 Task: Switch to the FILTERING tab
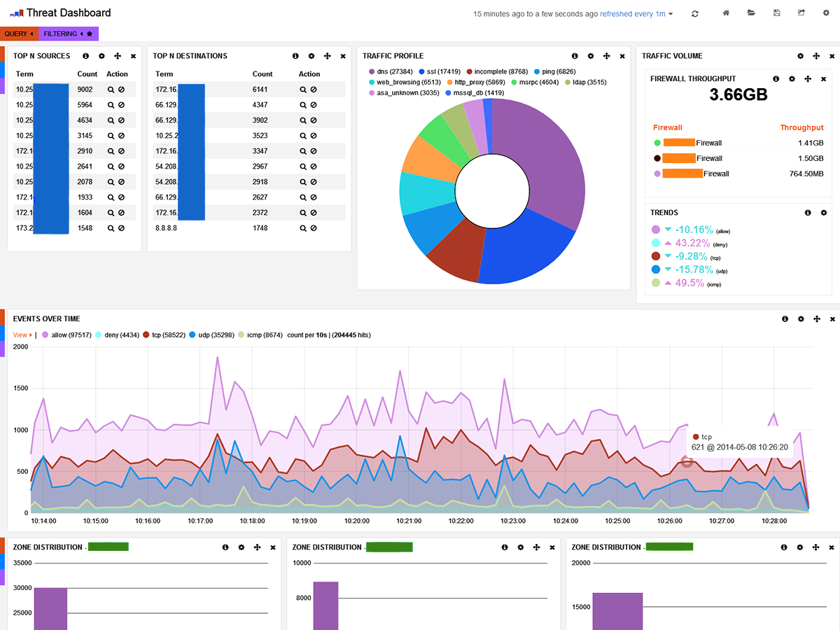click(60, 34)
